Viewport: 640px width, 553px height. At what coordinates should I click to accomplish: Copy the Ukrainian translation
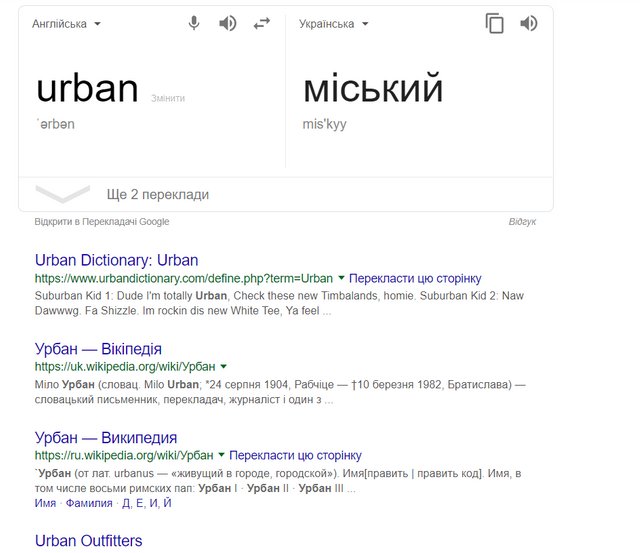point(495,24)
